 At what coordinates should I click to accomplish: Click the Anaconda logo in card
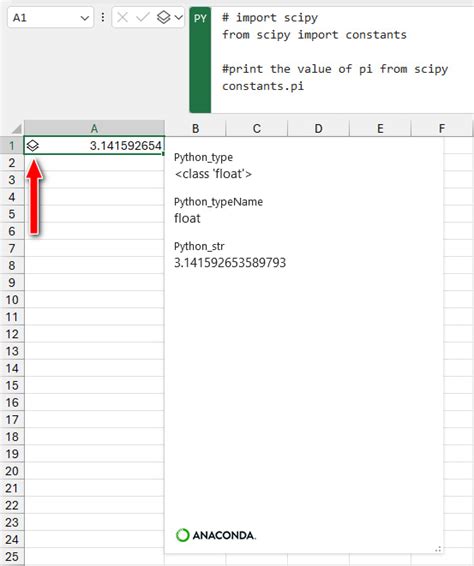[216, 535]
